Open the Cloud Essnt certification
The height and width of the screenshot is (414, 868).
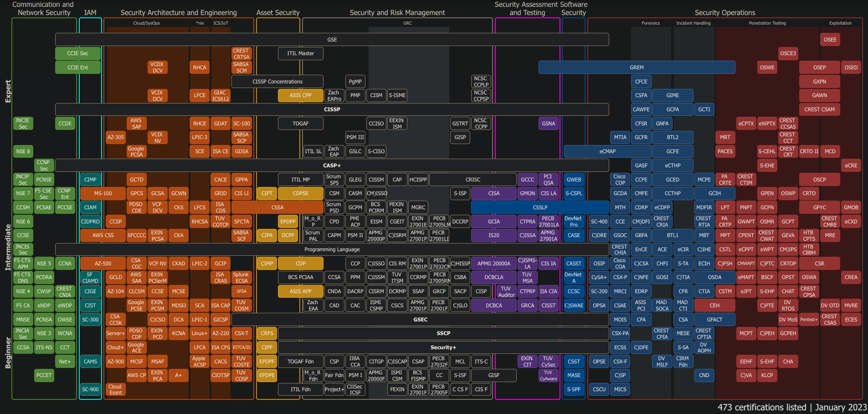[116, 389]
